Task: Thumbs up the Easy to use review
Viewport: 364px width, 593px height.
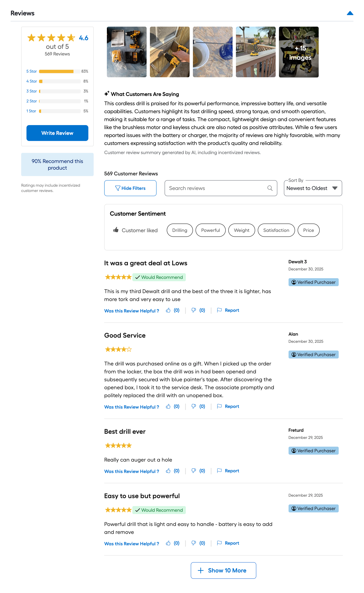Action: pyautogui.click(x=168, y=543)
